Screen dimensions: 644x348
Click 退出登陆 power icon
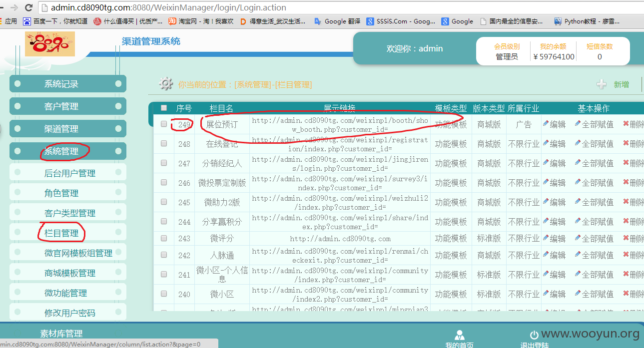click(x=534, y=335)
